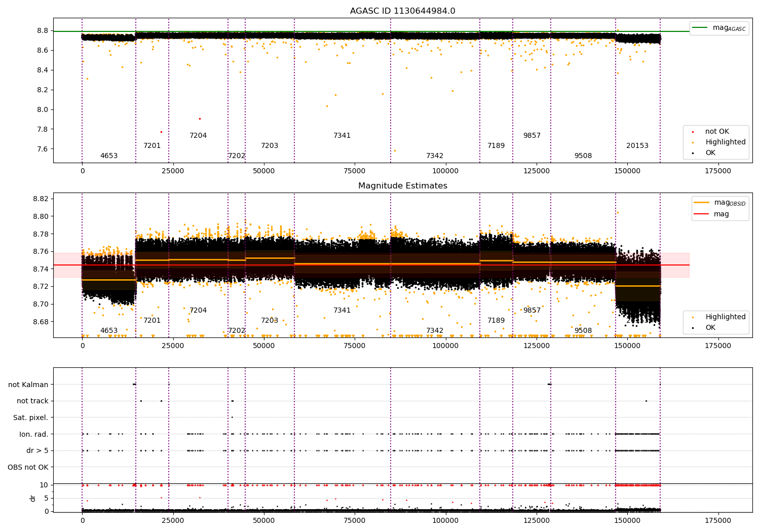Click the 8.76 y-tick of Magnitude Estimates plot
Screen dimensions: 760x532
click(41, 252)
